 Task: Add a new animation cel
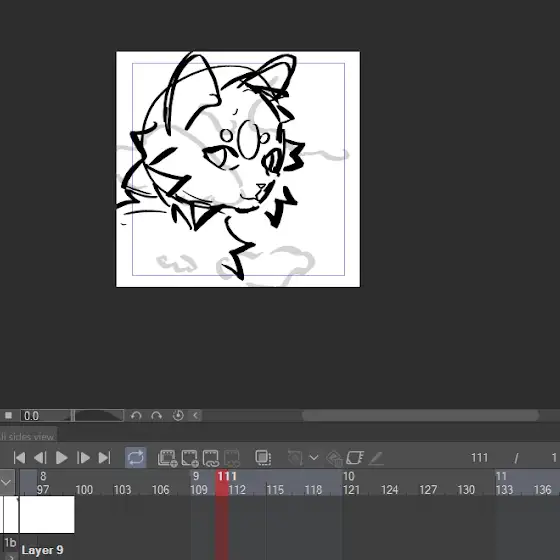[x=190, y=458]
